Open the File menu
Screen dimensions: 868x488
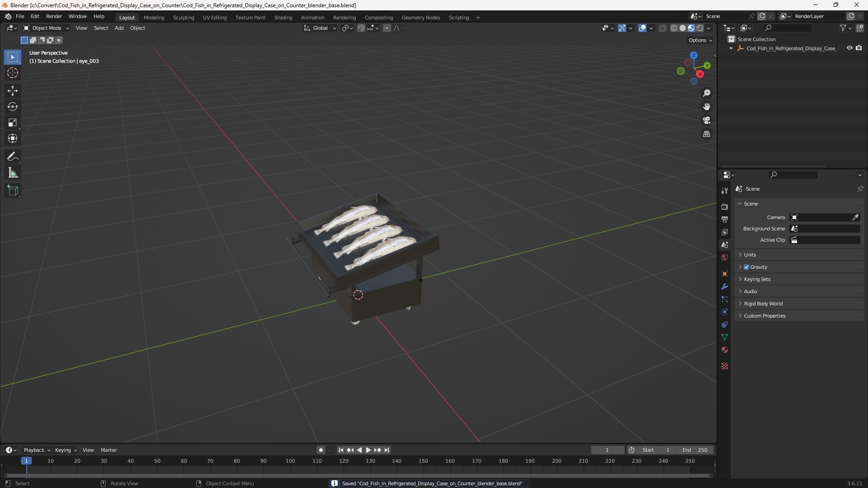pyautogui.click(x=20, y=16)
